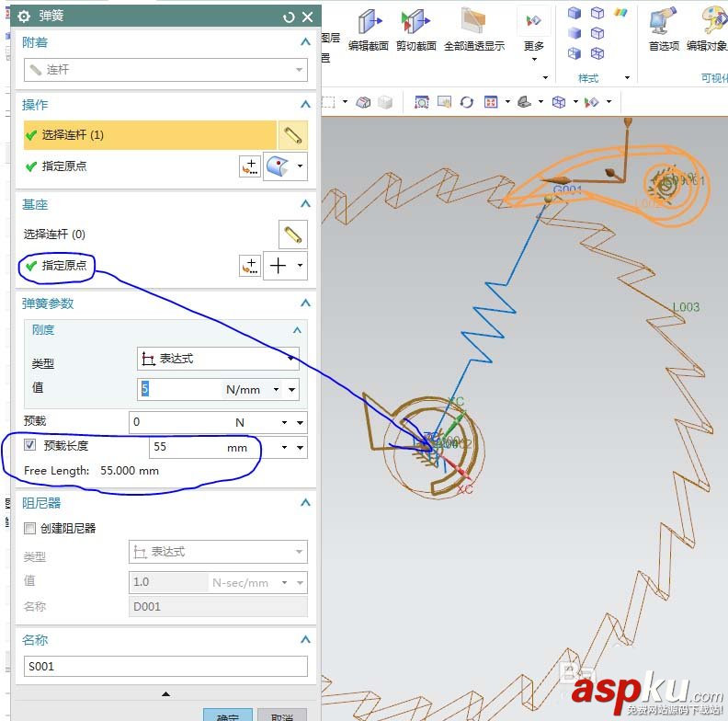Click the pan hand view icon
This screenshot has height=721, width=728.
tap(444, 102)
